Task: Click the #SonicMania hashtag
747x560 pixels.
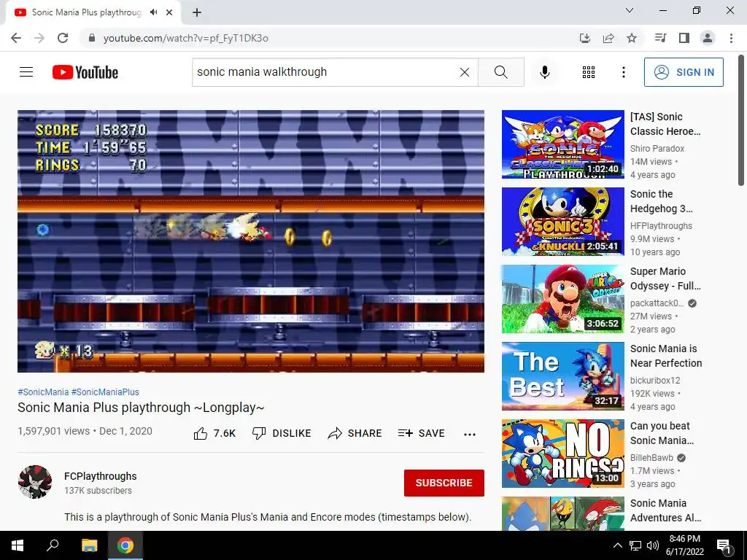Action: click(43, 392)
